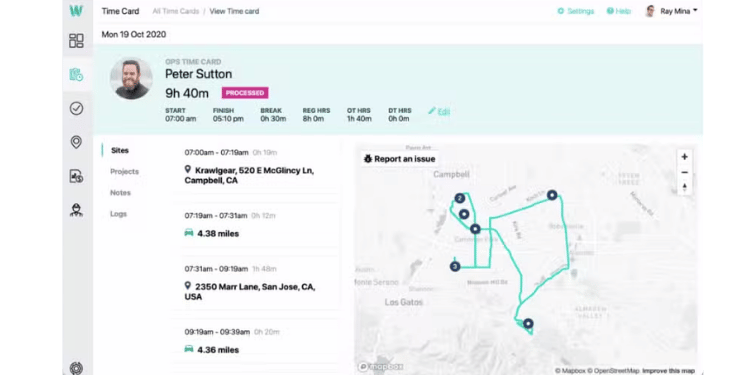Click the FINISH 05:10 pm value
Screen dimensions: 750x375
click(228, 119)
